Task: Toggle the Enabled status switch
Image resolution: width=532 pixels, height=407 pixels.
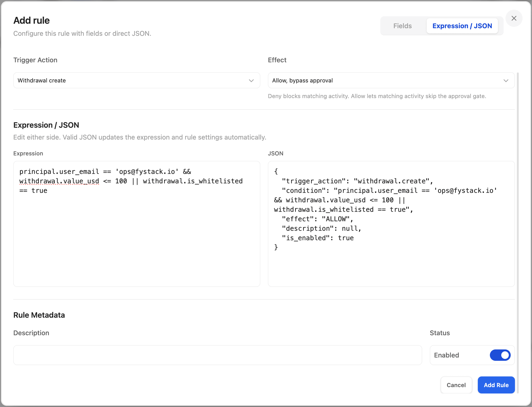Action: (x=500, y=355)
